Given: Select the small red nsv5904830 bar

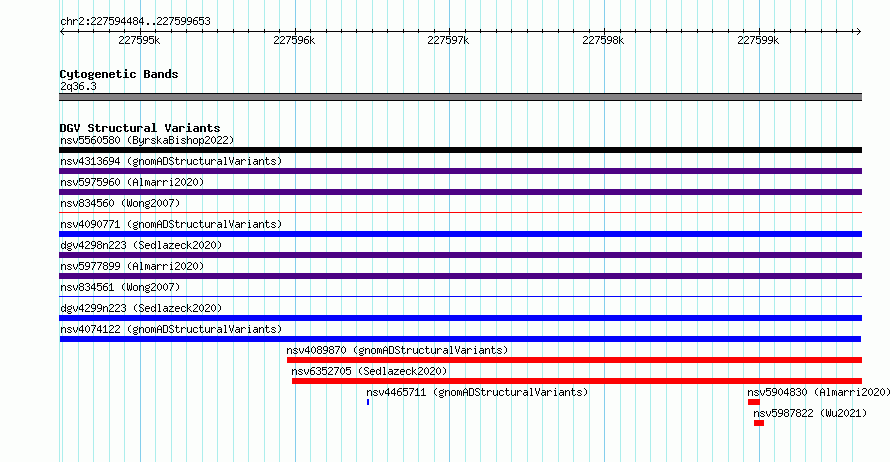Looking at the screenshot, I should (754, 402).
